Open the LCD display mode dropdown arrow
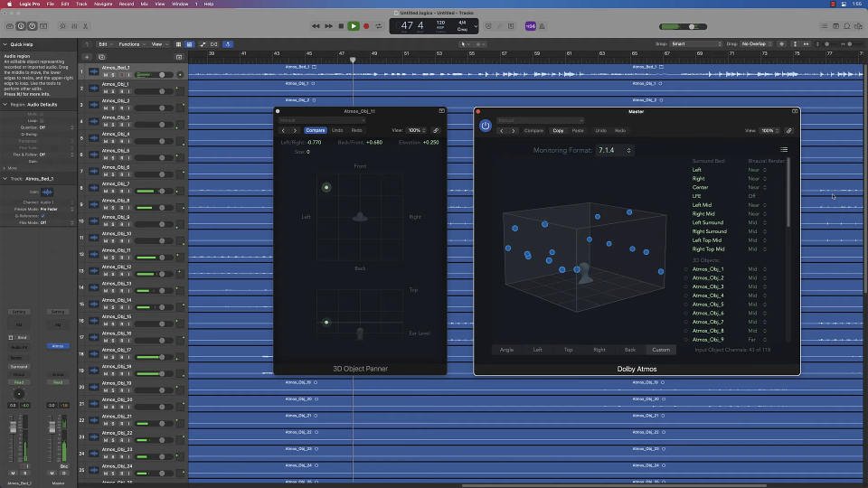This screenshot has width=868, height=488. click(x=475, y=26)
